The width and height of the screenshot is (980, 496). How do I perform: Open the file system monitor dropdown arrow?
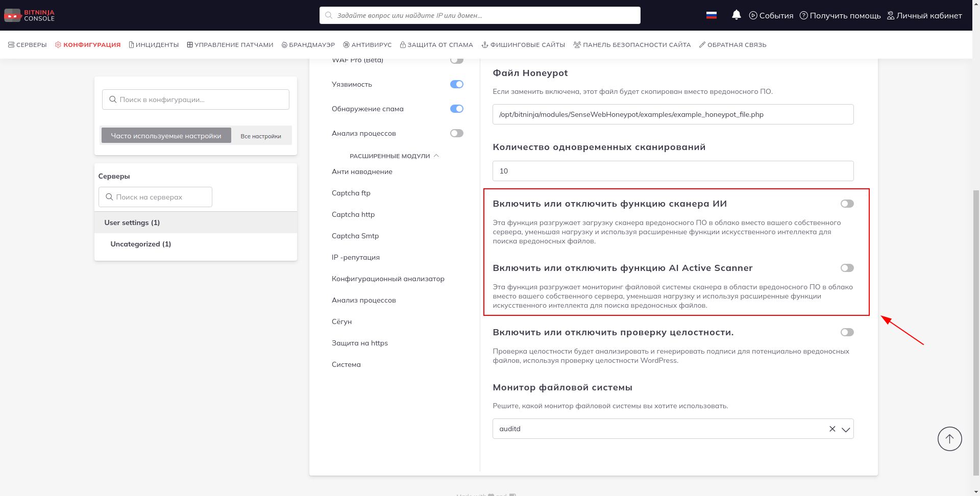point(845,429)
